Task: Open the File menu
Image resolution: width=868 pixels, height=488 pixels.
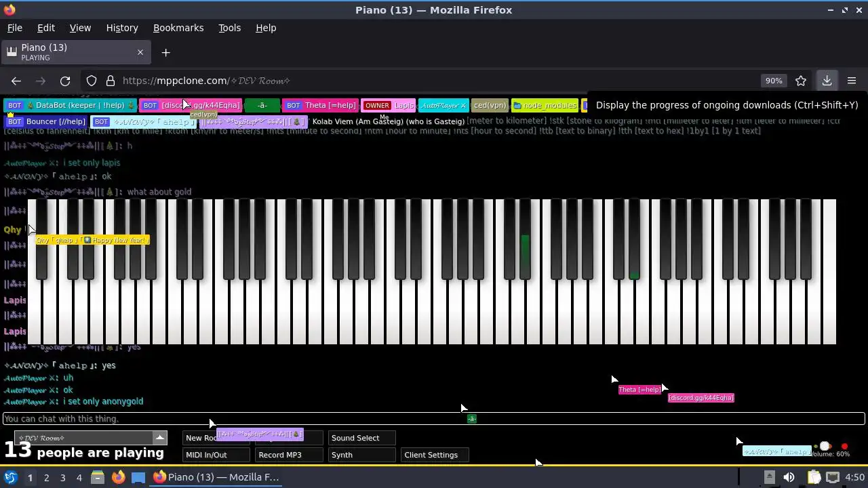Action: (14, 28)
